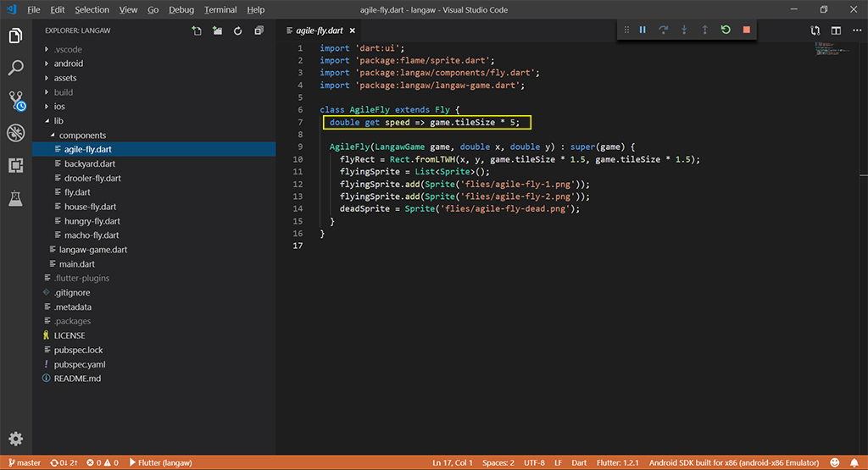Refresh the Explorer file tree

[x=238, y=31]
